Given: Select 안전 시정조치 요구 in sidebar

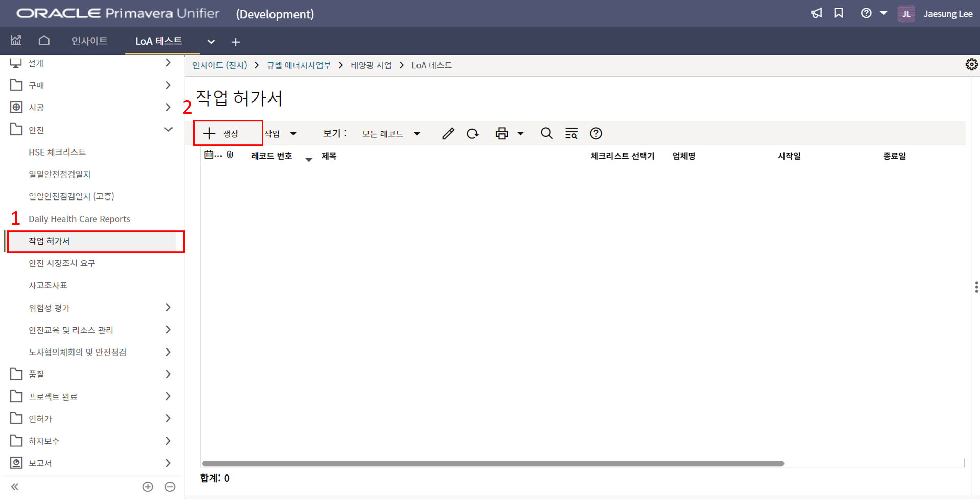Looking at the screenshot, I should pyautogui.click(x=62, y=263).
